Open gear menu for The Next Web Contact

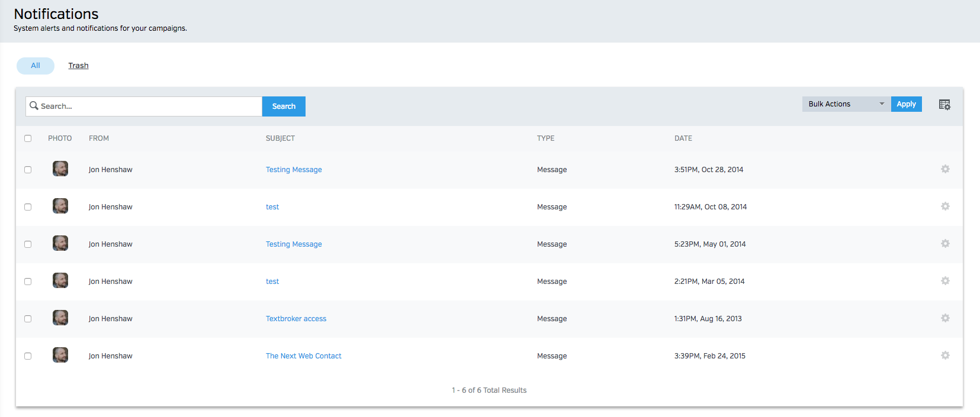tap(945, 355)
